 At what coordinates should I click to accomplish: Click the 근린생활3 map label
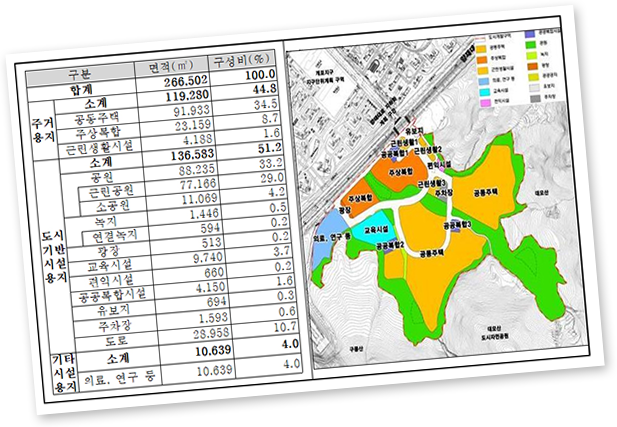431,184
